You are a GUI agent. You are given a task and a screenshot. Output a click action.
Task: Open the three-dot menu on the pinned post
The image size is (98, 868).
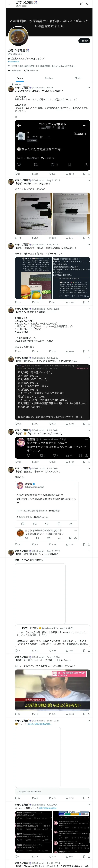pyautogui.click(x=89, y=88)
